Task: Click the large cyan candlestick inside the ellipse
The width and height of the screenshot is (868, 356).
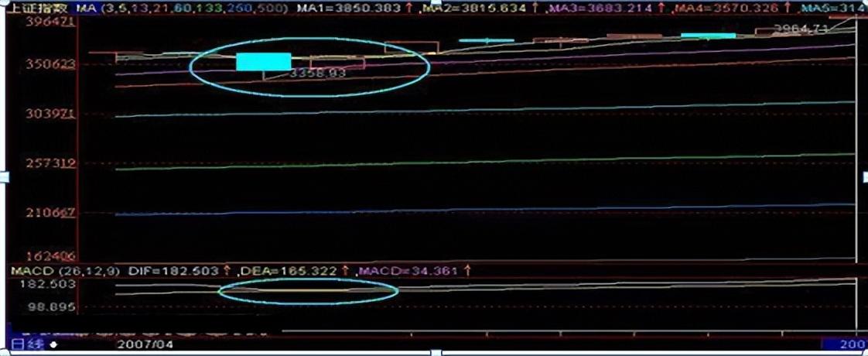Action: click(x=263, y=62)
